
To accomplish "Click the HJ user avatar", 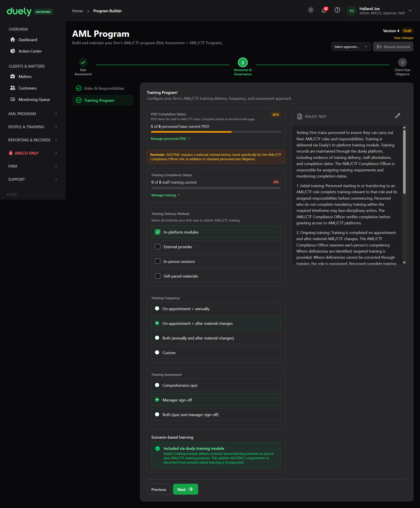I will (x=352, y=11).
